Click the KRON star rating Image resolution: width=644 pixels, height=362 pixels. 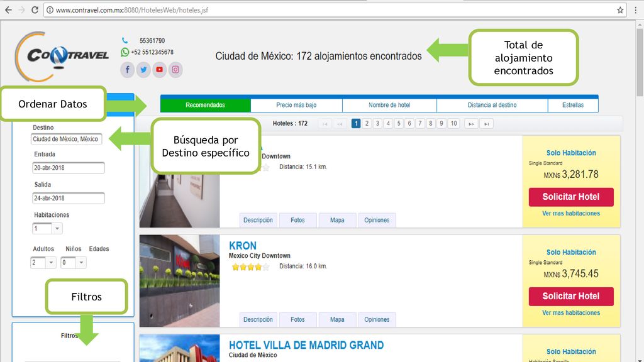[x=250, y=267]
